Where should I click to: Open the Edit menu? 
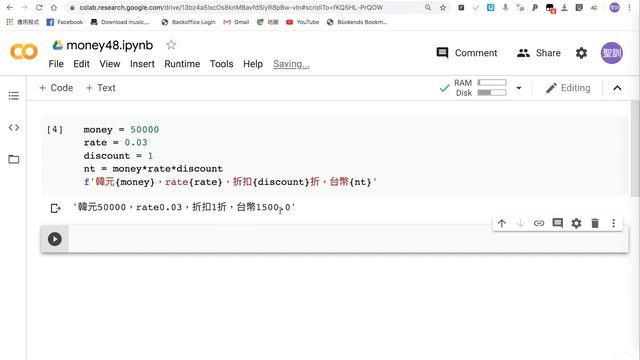point(81,64)
